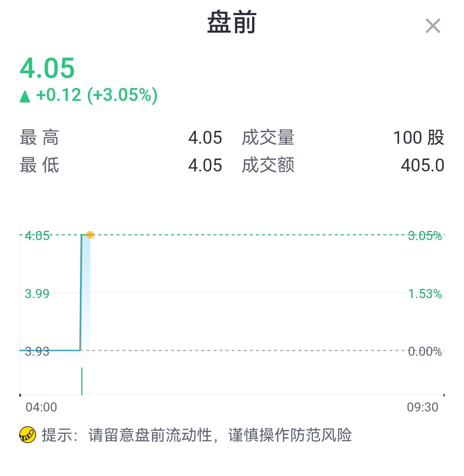Tap the 盘前 title heading

(x=232, y=22)
